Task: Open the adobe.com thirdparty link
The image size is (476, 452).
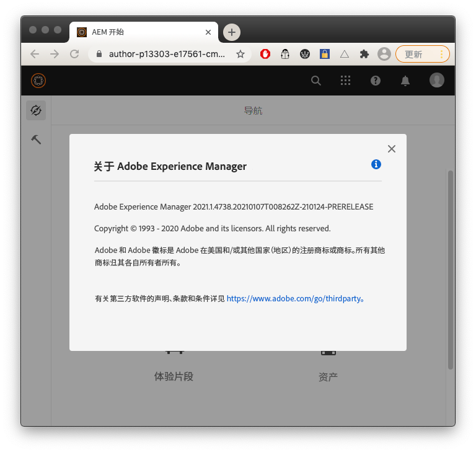Action: (294, 299)
